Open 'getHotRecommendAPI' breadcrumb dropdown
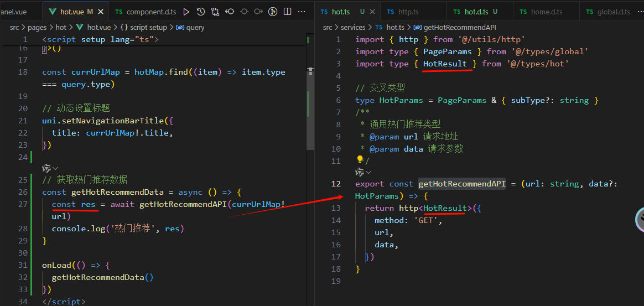644x306 pixels. click(460, 28)
